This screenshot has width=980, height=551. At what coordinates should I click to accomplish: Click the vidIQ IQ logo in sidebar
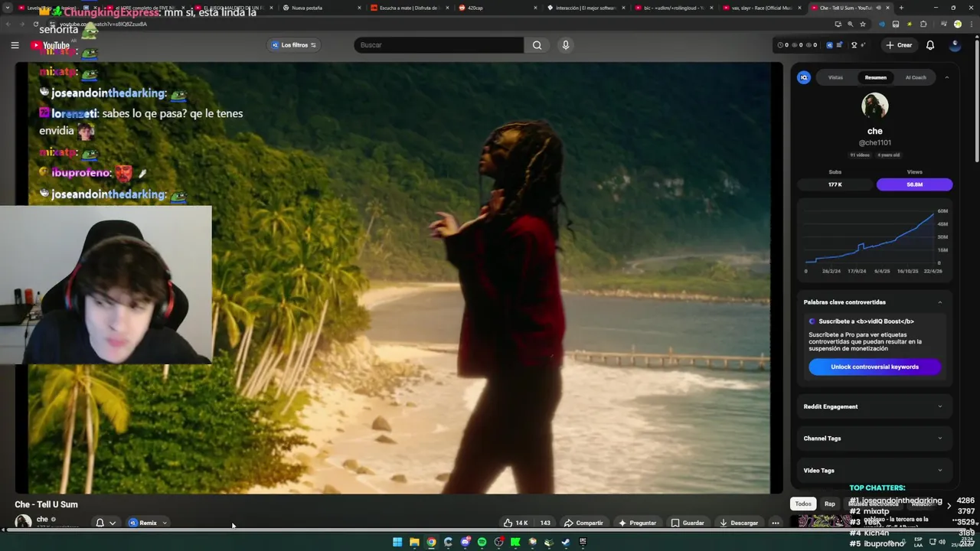[804, 77]
